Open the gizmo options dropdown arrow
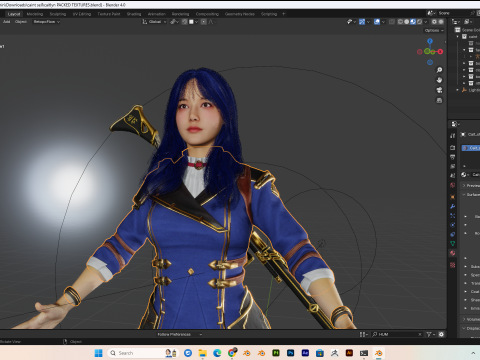The image size is (480, 360). pyautogui.click(x=368, y=22)
